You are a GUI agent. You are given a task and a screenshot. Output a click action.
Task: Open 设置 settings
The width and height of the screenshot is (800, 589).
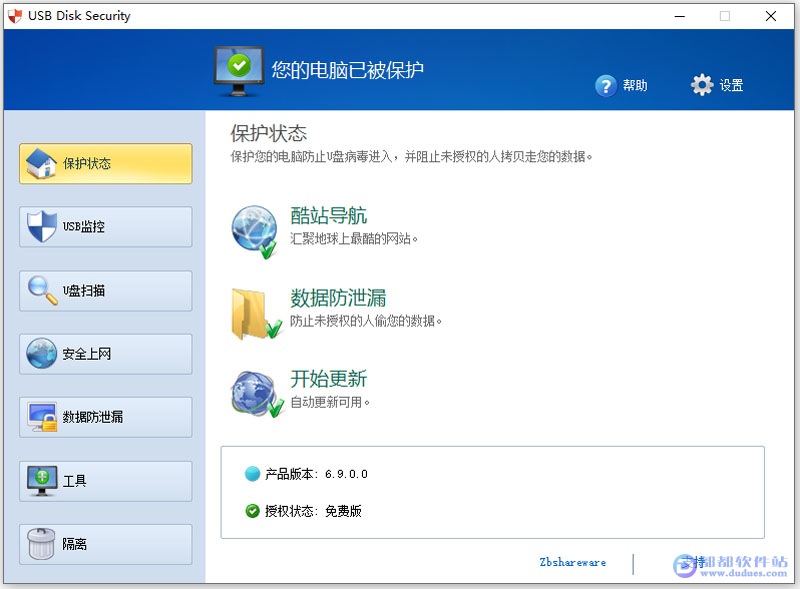[731, 85]
